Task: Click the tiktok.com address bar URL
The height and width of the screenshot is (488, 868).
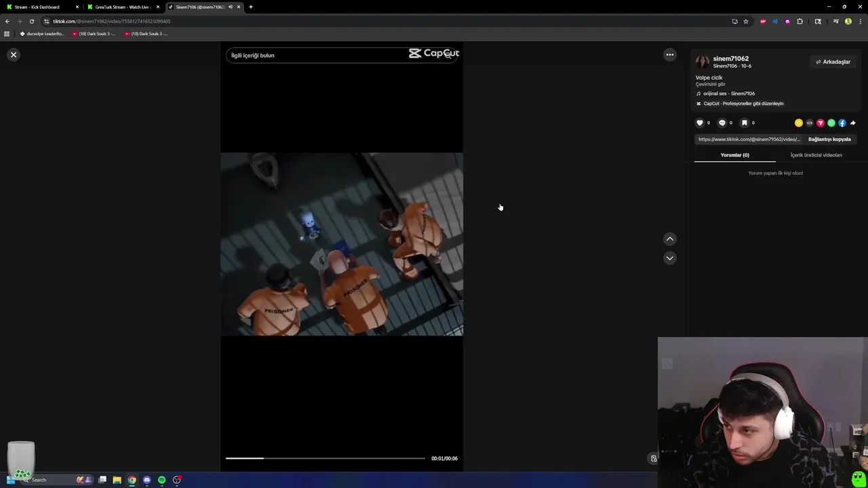Action: (x=112, y=21)
